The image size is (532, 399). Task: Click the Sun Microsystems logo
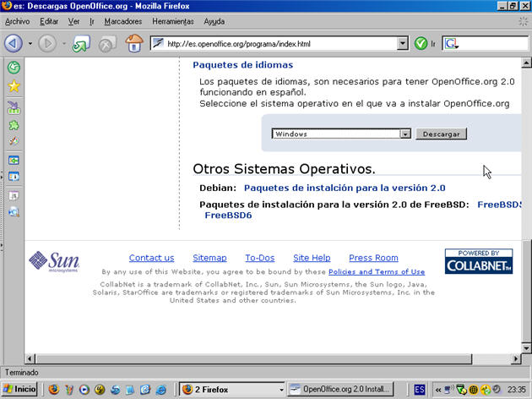(x=54, y=261)
